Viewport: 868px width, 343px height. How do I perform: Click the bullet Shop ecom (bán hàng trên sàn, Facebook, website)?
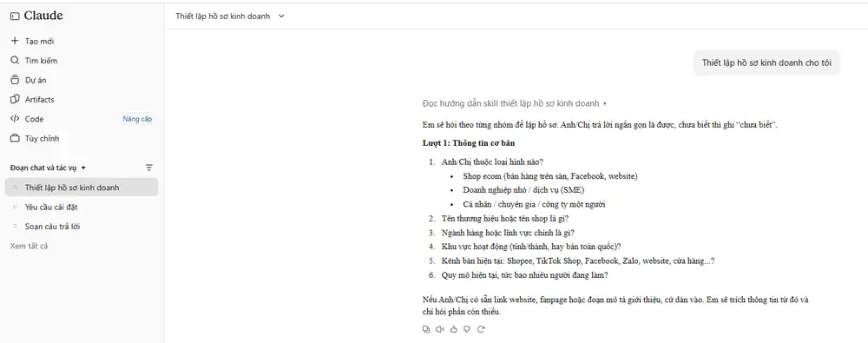pyautogui.click(x=551, y=176)
